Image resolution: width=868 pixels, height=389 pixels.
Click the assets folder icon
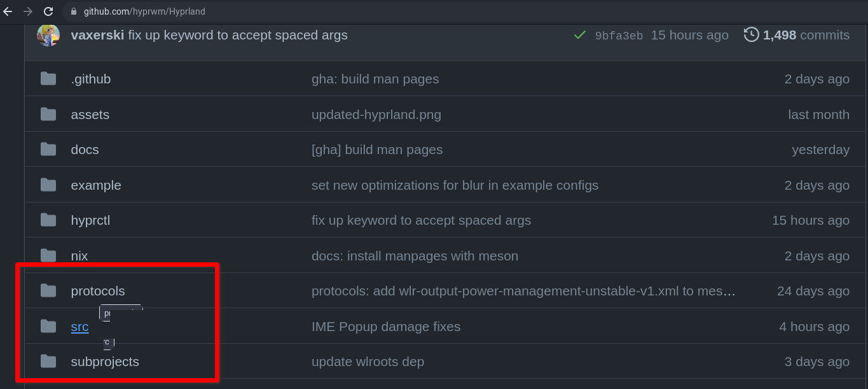pos(48,114)
